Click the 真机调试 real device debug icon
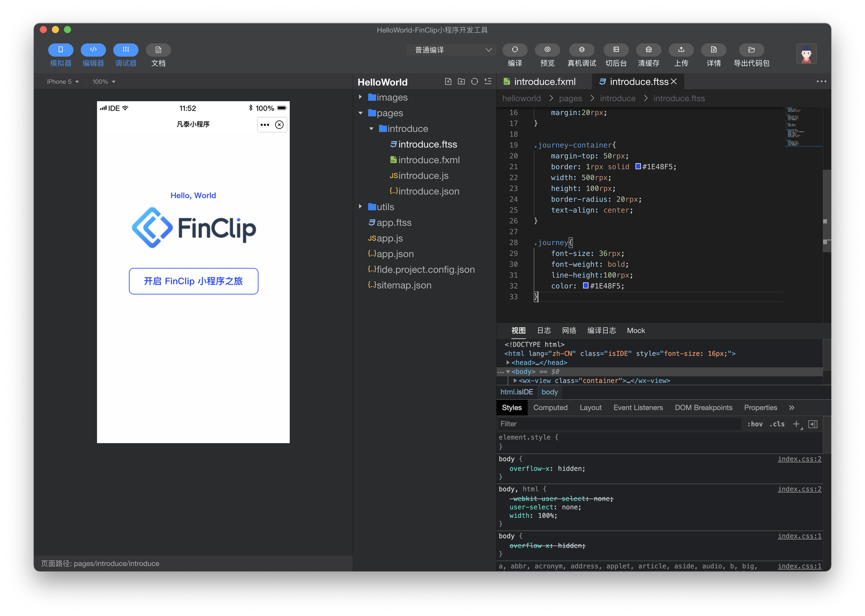Viewport: 865px width, 616px height. coord(582,50)
